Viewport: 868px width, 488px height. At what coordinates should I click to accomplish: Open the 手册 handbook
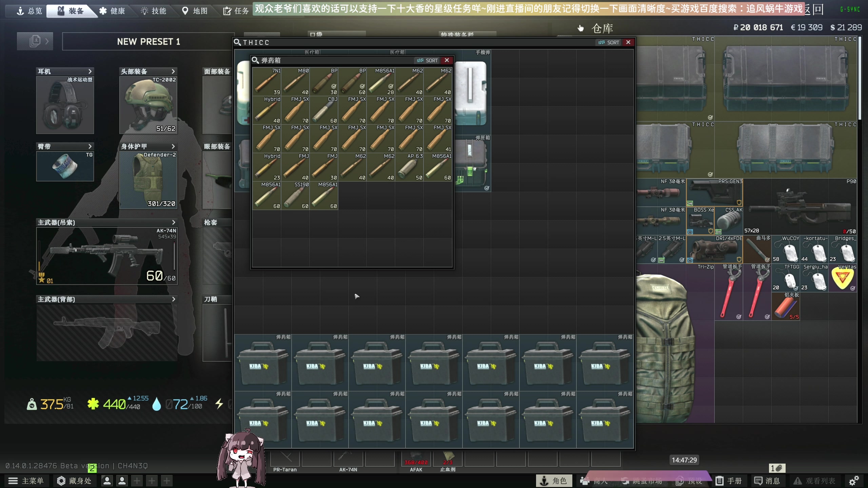(x=729, y=481)
